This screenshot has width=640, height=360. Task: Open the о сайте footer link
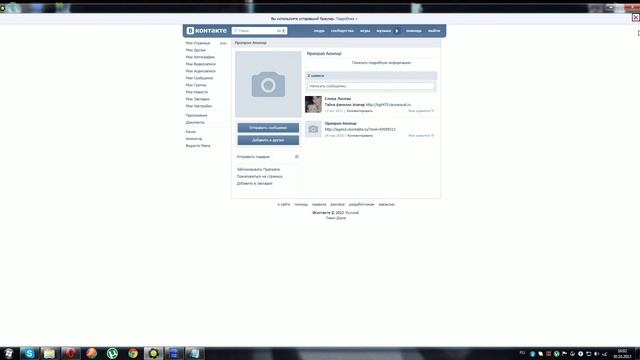(x=284, y=204)
